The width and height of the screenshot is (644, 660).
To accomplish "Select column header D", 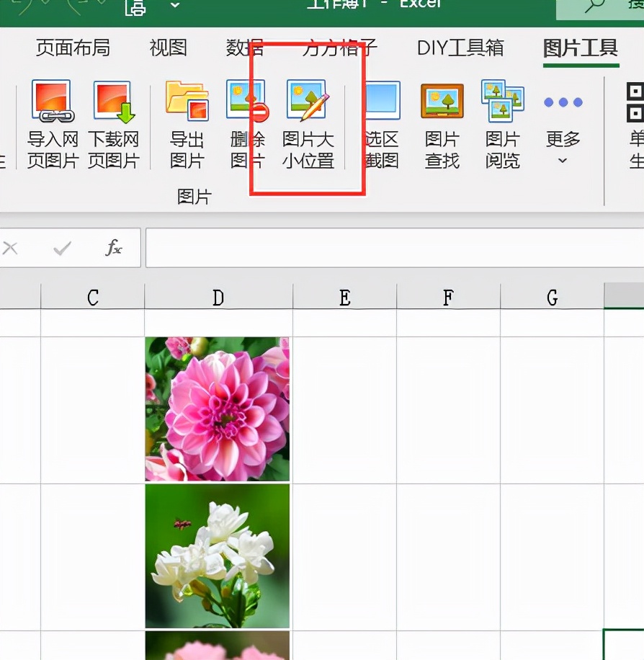I will click(218, 296).
